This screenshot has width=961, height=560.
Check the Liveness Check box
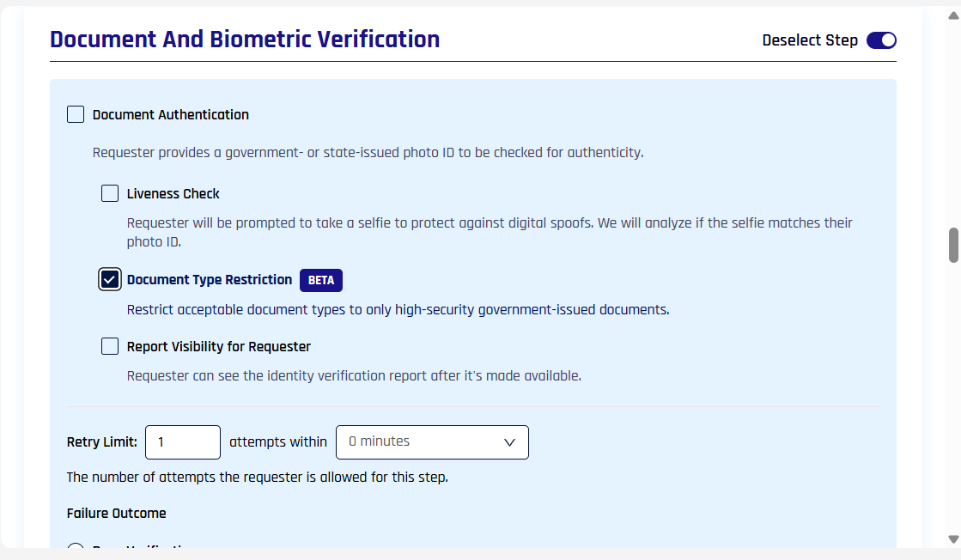(x=110, y=193)
